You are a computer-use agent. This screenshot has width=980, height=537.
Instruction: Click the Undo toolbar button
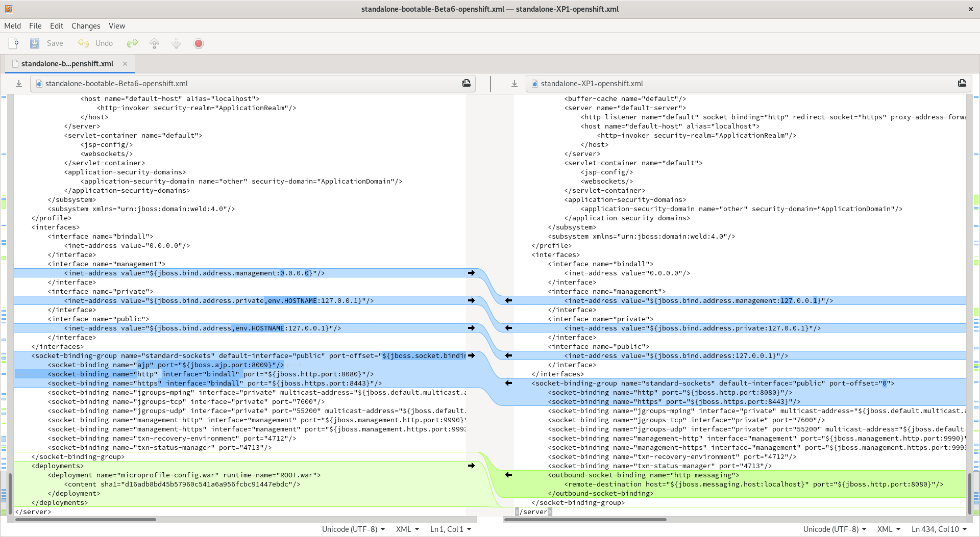[x=95, y=43]
